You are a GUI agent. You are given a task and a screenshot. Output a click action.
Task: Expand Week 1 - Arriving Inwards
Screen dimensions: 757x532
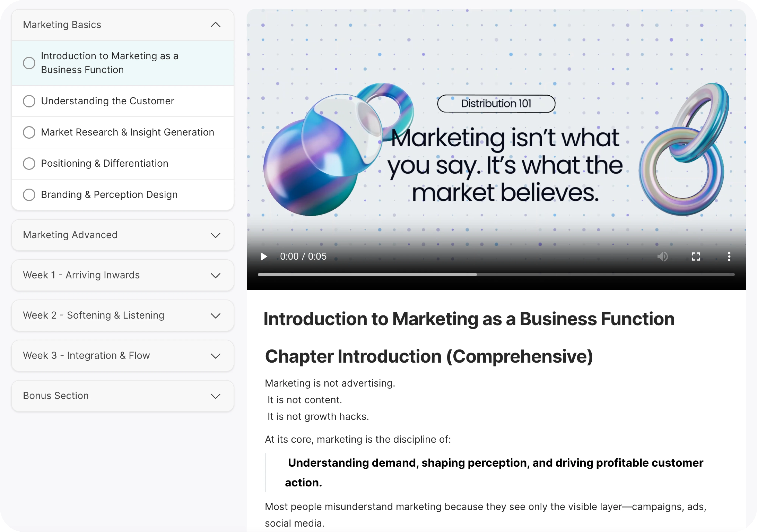coord(215,275)
